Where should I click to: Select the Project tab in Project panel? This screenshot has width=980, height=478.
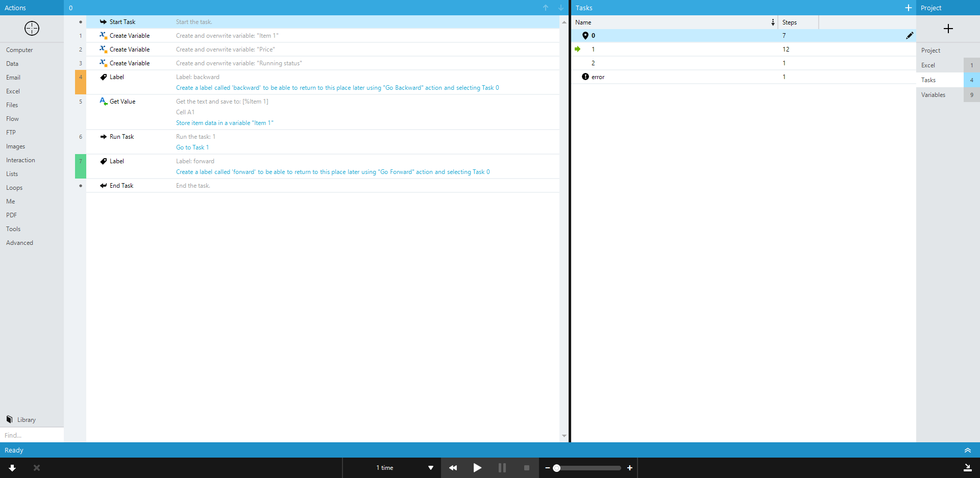coord(948,51)
